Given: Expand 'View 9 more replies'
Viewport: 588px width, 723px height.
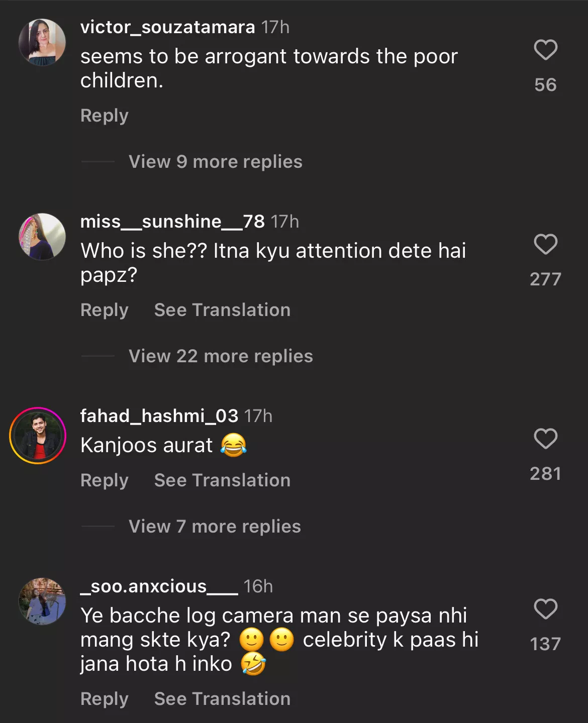Looking at the screenshot, I should pyautogui.click(x=215, y=162).
